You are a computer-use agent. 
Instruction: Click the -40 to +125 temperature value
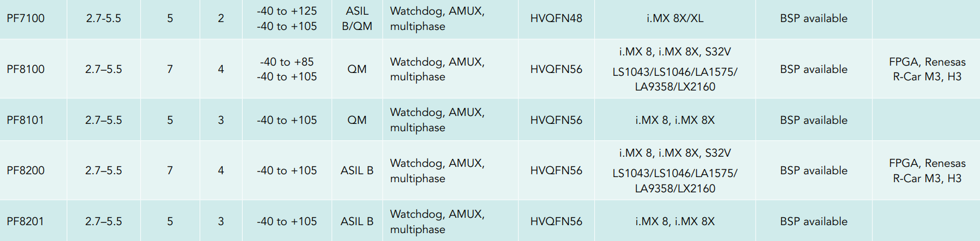pos(287,11)
